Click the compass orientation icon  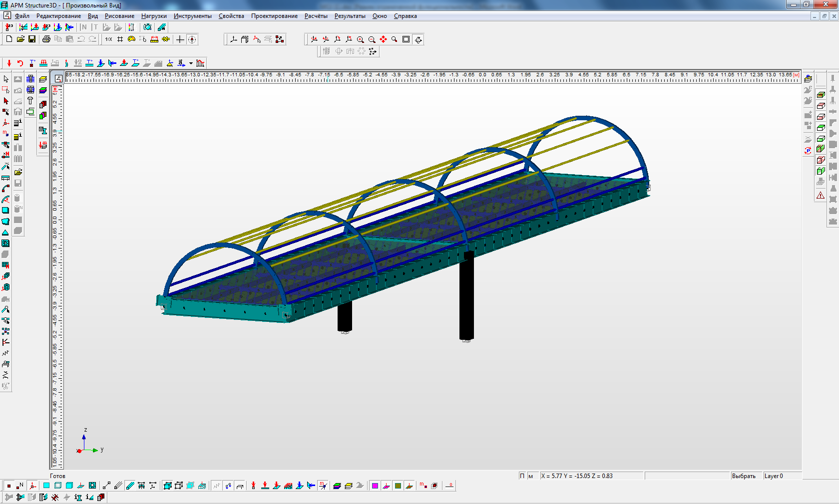(x=192, y=39)
